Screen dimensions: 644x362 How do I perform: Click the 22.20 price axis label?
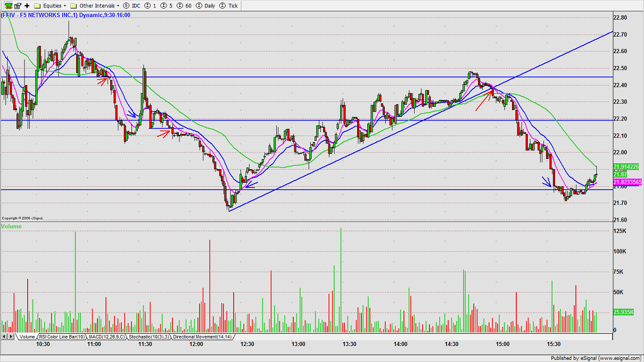click(x=620, y=119)
